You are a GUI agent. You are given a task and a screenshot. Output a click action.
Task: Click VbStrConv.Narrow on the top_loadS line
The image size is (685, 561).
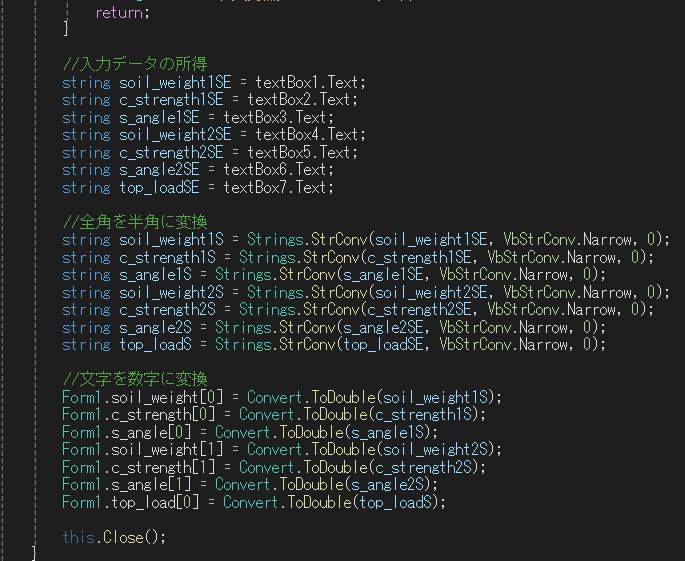(521, 345)
